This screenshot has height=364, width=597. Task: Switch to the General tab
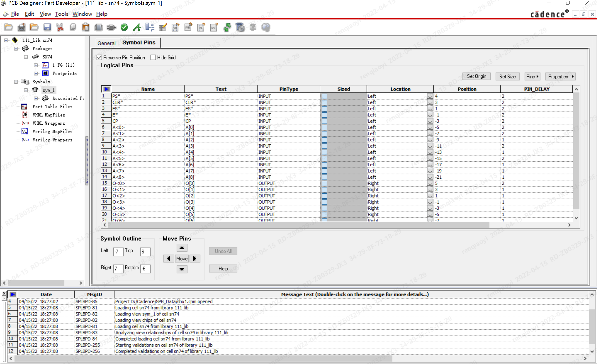(x=106, y=43)
